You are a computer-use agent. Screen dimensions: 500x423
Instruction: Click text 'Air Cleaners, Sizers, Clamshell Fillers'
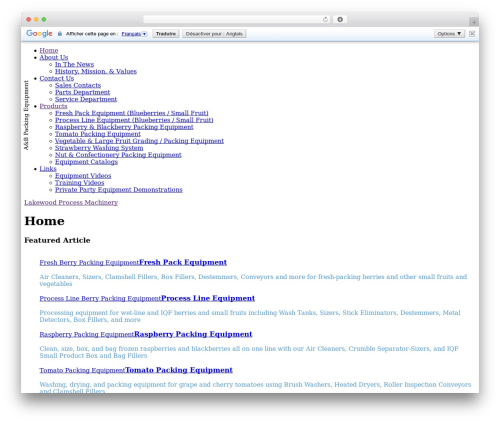pyautogui.click(x=98, y=277)
